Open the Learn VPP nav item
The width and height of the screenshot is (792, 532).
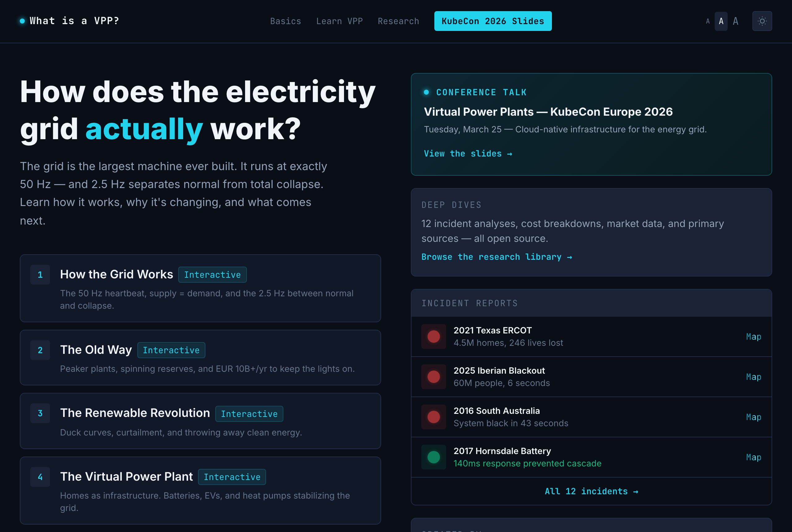339,21
